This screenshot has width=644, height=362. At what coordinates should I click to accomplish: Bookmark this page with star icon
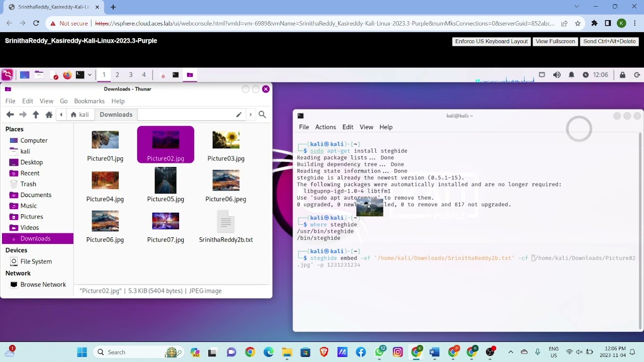578,23
